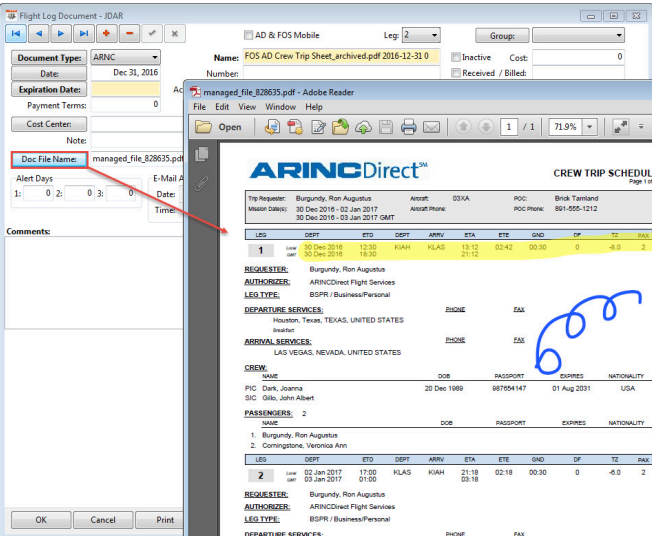This screenshot has width=652, height=536.
Task: Add a new record with plus icon
Action: [x=106, y=34]
